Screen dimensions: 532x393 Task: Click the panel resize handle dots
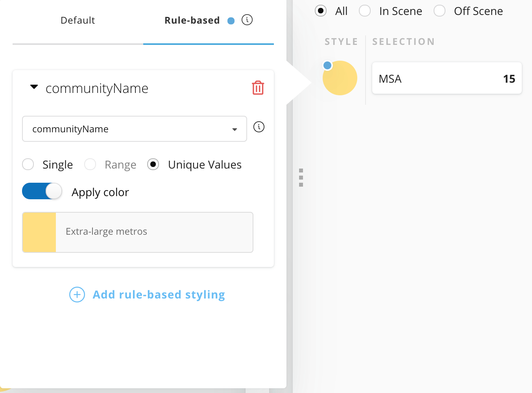[301, 178]
